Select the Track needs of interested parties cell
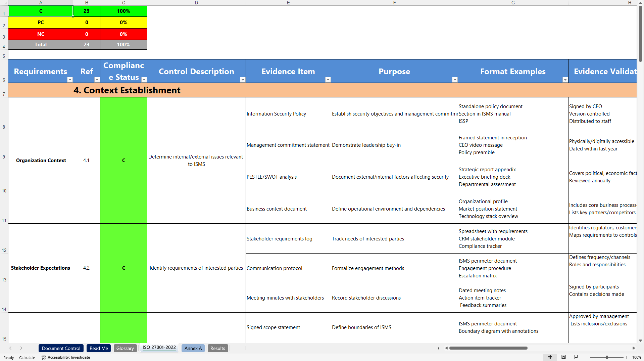Viewport: 644px width, 361px height. click(394, 239)
